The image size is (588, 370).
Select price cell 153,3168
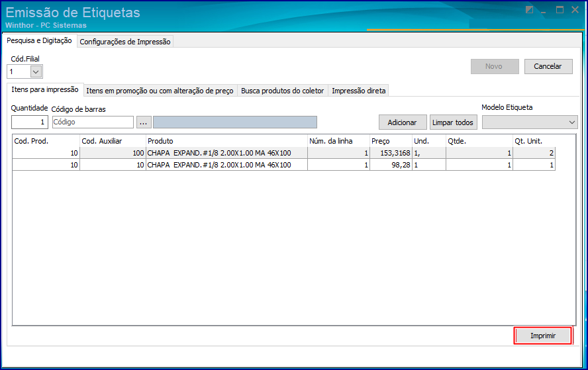click(x=391, y=153)
